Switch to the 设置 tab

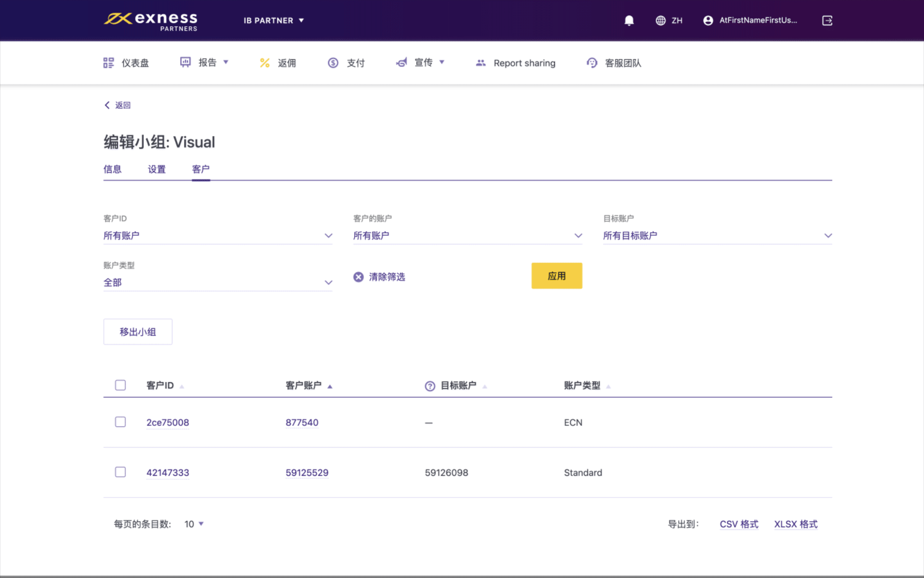[x=157, y=169]
